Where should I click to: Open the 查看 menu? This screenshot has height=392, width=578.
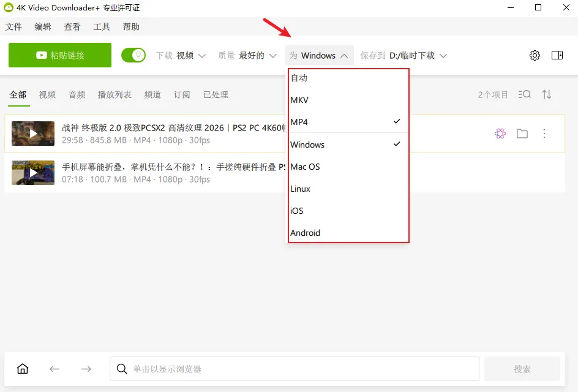point(72,26)
